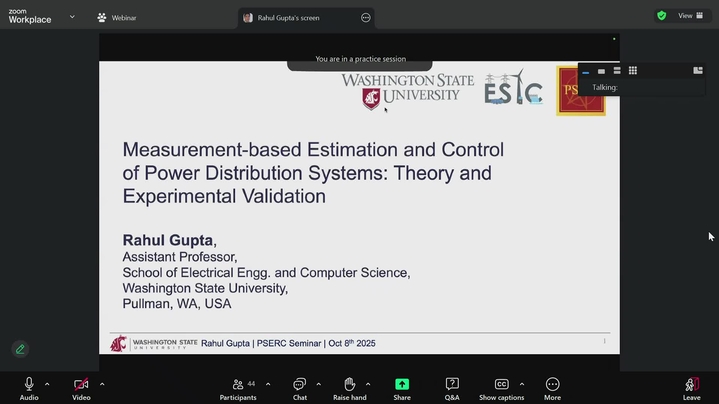This screenshot has width=719, height=404.
Task: Click the green encryption shield icon
Action: (661, 16)
